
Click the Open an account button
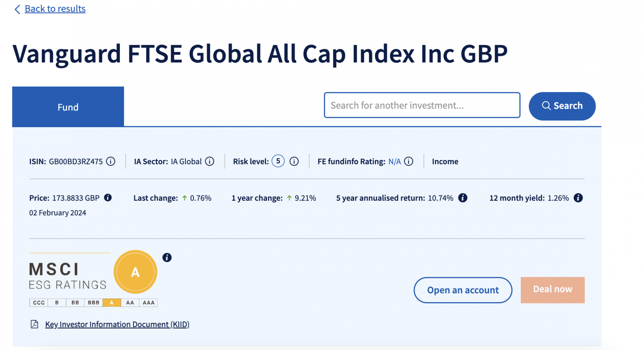coord(463,290)
